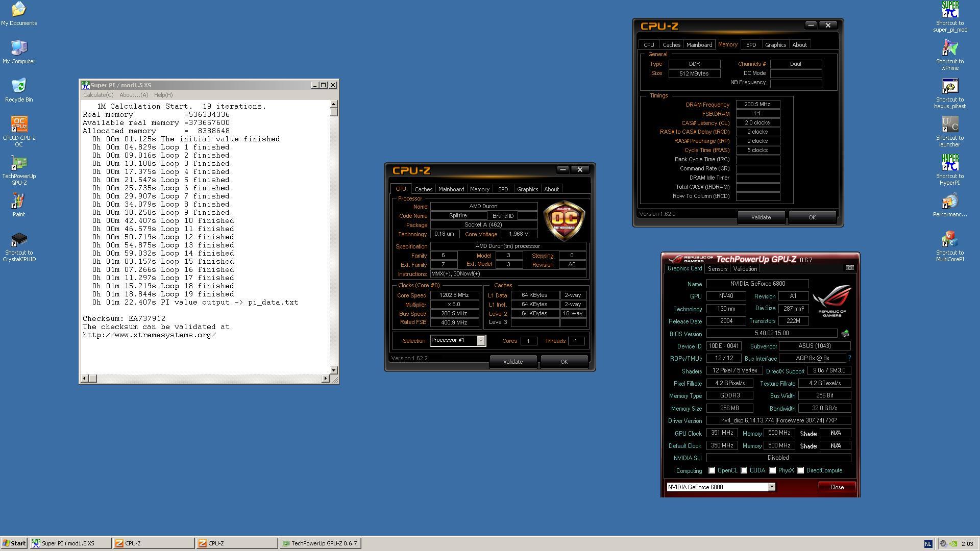Screen dimensions: 980x551
Task: Click 'Loop 19 finished' row in Super PI
Action: pyautogui.click(x=163, y=294)
